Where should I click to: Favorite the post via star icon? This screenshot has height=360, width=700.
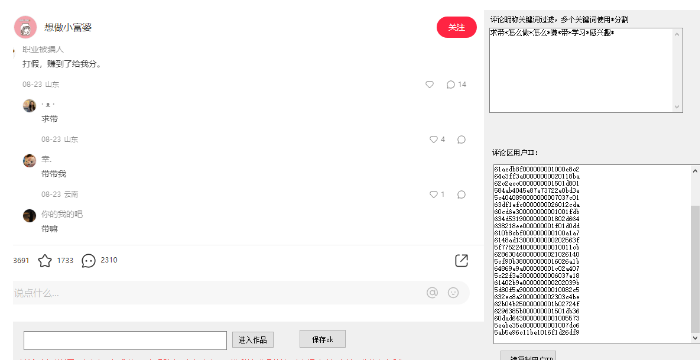(x=45, y=260)
